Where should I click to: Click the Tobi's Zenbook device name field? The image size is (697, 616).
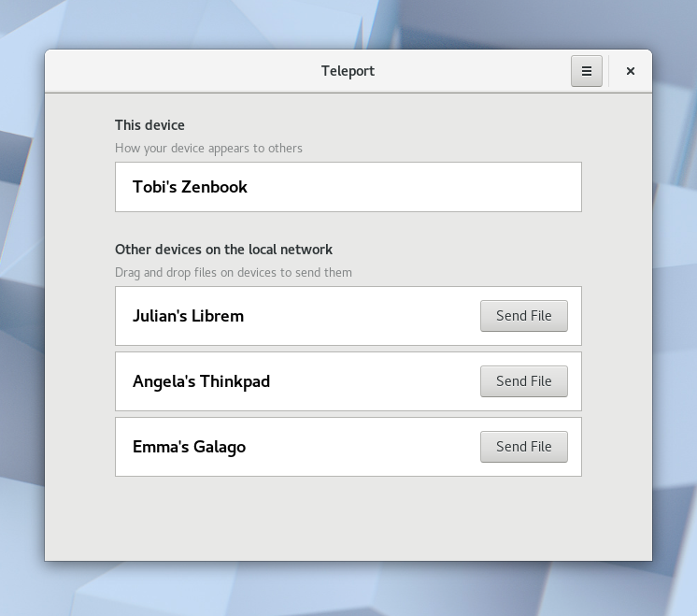[x=191, y=187]
